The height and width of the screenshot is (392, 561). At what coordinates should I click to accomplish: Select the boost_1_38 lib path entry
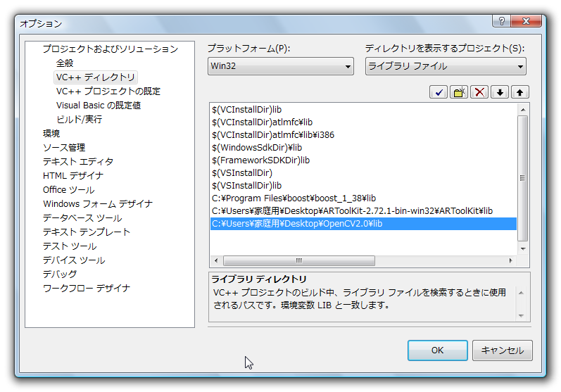294,198
